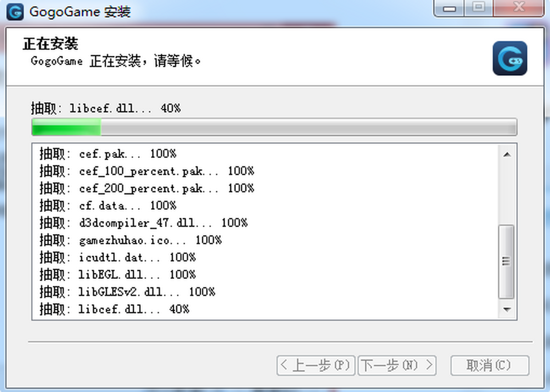This screenshot has height=392, width=550.
Task: Select the cef_200_percent.pak log line
Action: (147, 189)
